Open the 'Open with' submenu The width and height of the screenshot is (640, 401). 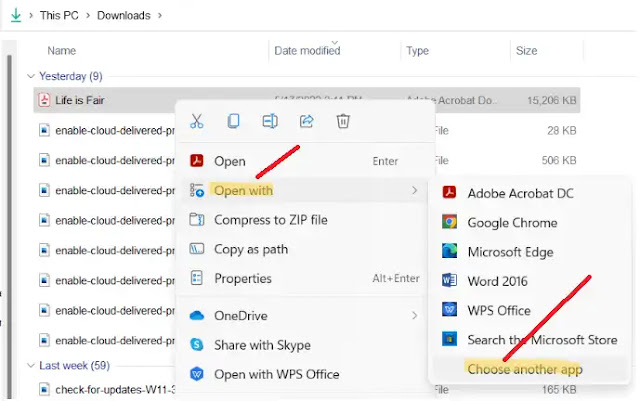(303, 190)
